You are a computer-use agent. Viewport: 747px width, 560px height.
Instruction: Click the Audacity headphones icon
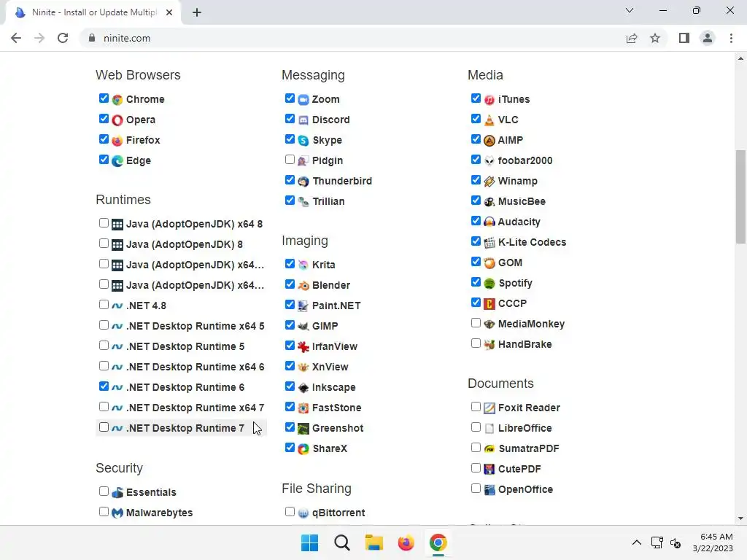pos(489,222)
